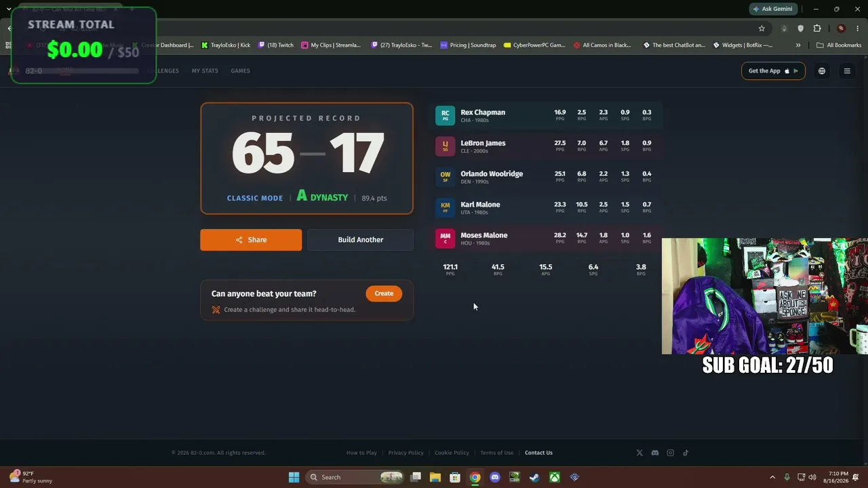Open the TrayloEsko | Kick bookmark
Viewport: 868px width, 488px height.
226,45
